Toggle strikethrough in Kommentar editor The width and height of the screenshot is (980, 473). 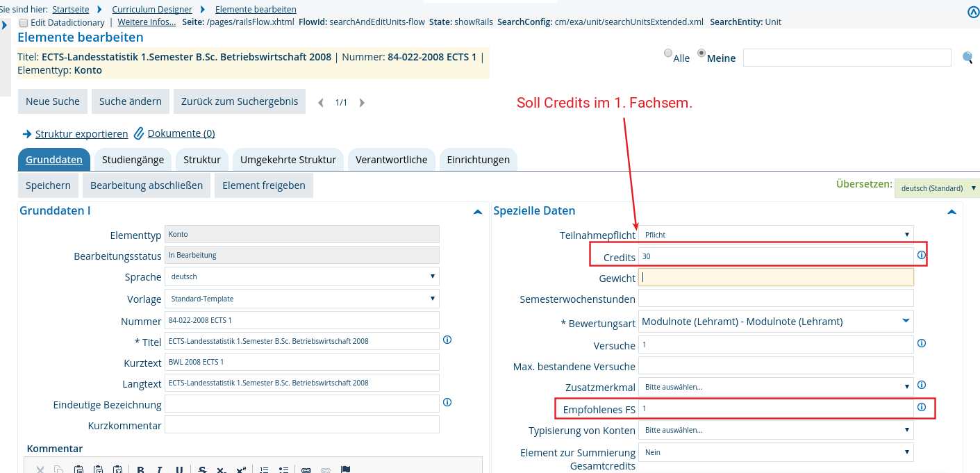pos(202,470)
